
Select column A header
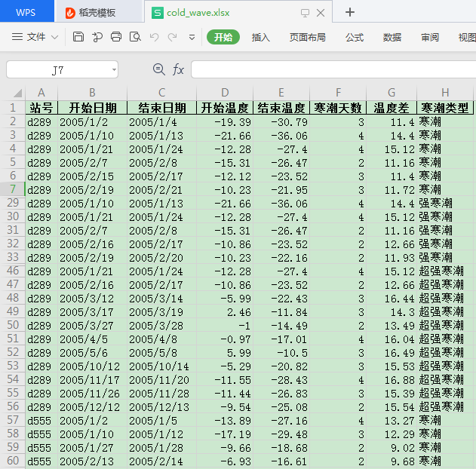[41, 93]
